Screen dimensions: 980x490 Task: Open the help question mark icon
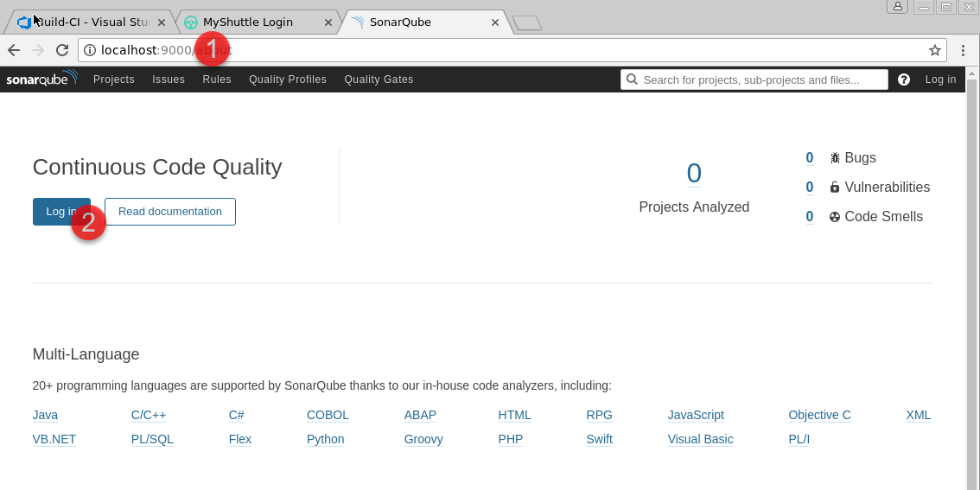pyautogui.click(x=904, y=80)
